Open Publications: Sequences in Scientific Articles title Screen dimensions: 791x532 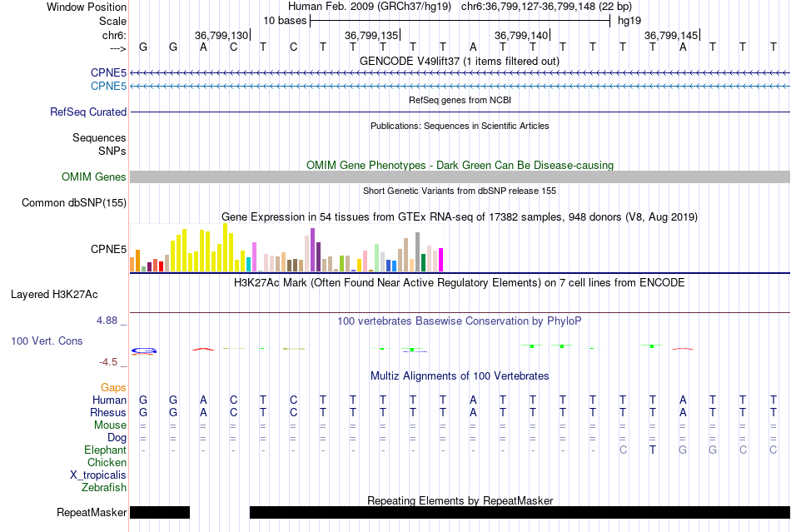point(460,126)
